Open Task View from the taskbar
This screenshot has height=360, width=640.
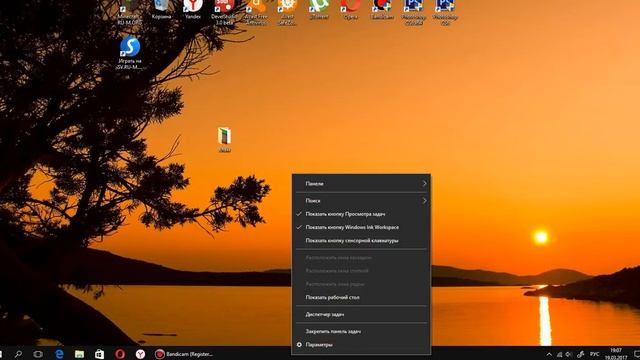[x=38, y=354]
